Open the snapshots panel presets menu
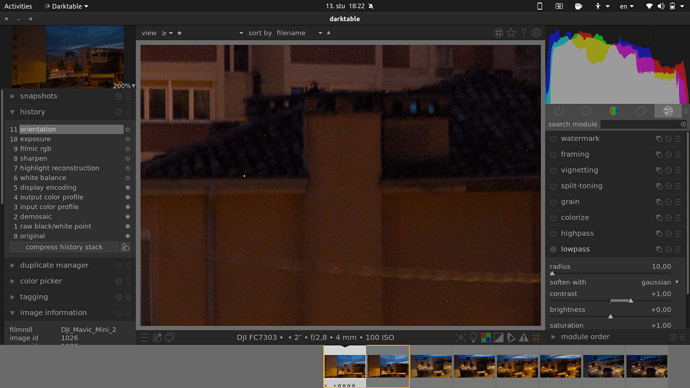The width and height of the screenshot is (690, 388). click(x=128, y=96)
